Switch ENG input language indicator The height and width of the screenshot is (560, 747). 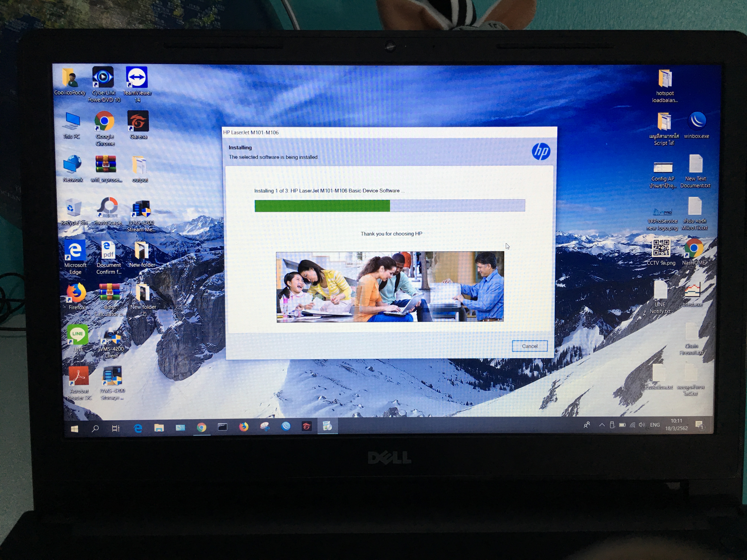pyautogui.click(x=655, y=425)
